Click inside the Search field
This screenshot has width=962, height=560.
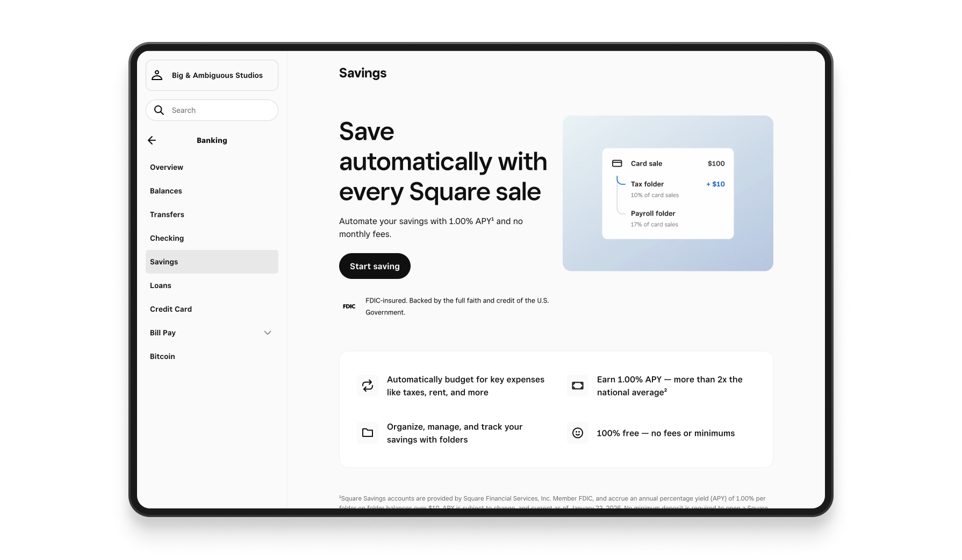pos(212,110)
